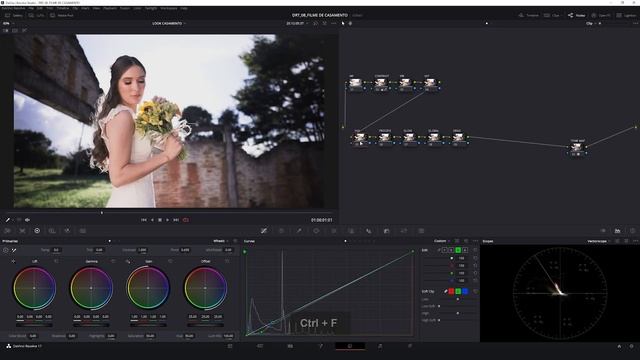Image resolution: width=640 pixels, height=360 pixels.
Task: Open the Sizing palette
Action: 404,231
